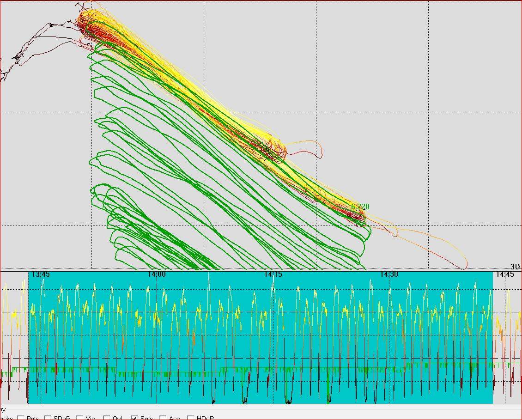
Task: Click the 14:15 time label
Action: (273, 274)
